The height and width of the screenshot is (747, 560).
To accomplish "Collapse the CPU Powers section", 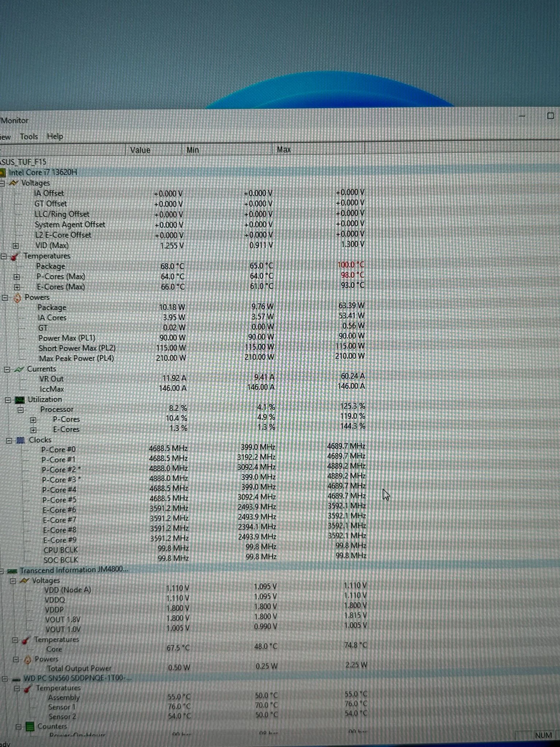I will click(5, 298).
